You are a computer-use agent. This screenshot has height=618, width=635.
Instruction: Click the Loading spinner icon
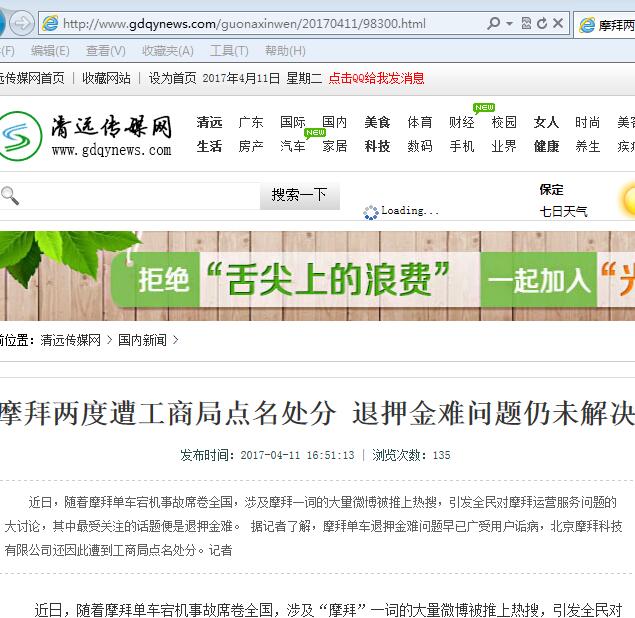371,212
